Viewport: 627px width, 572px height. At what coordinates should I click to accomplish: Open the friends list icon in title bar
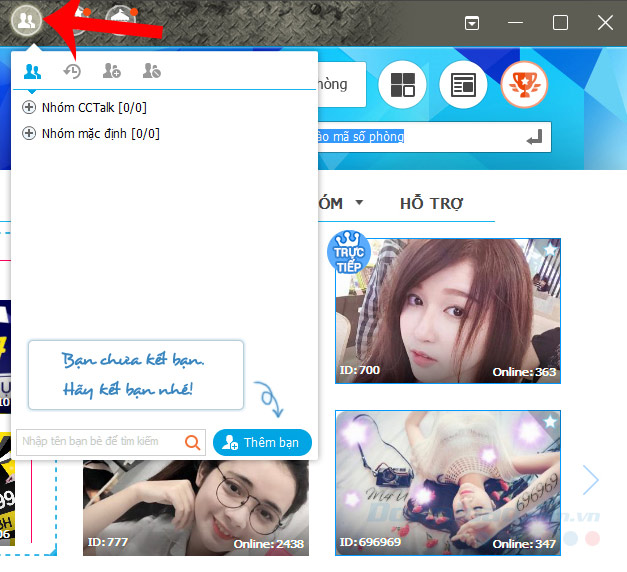pos(24,20)
